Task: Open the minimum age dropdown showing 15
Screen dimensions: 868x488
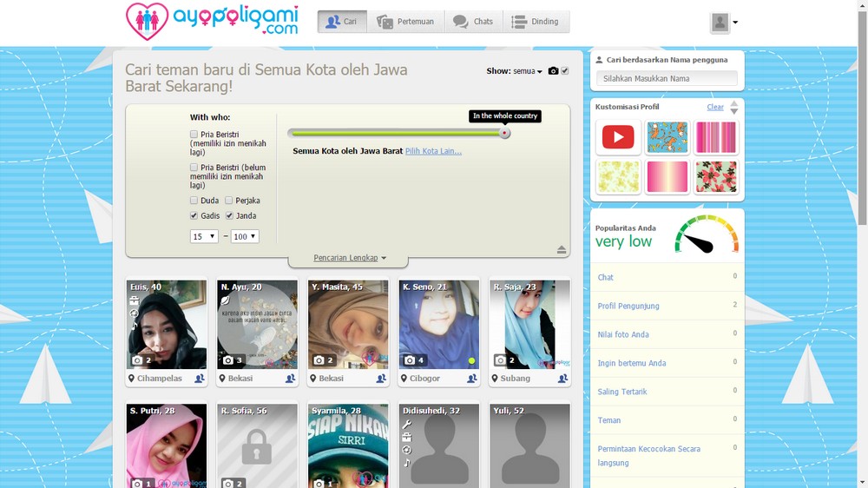Action: click(204, 236)
